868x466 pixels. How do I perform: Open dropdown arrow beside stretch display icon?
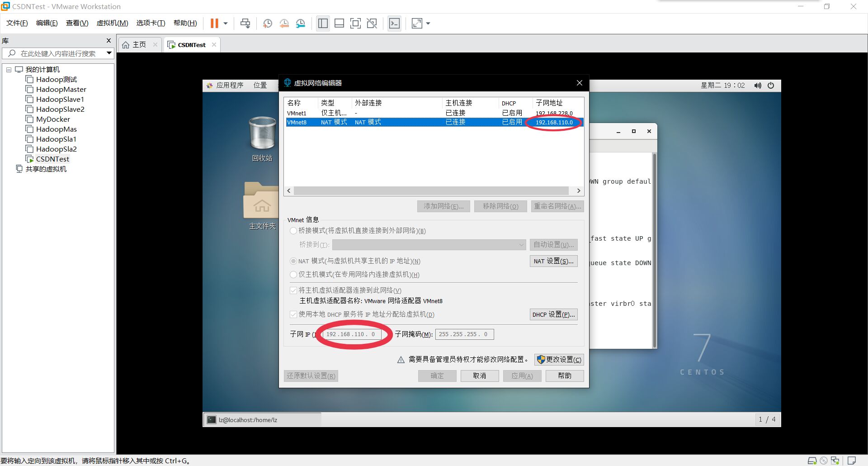(428, 23)
